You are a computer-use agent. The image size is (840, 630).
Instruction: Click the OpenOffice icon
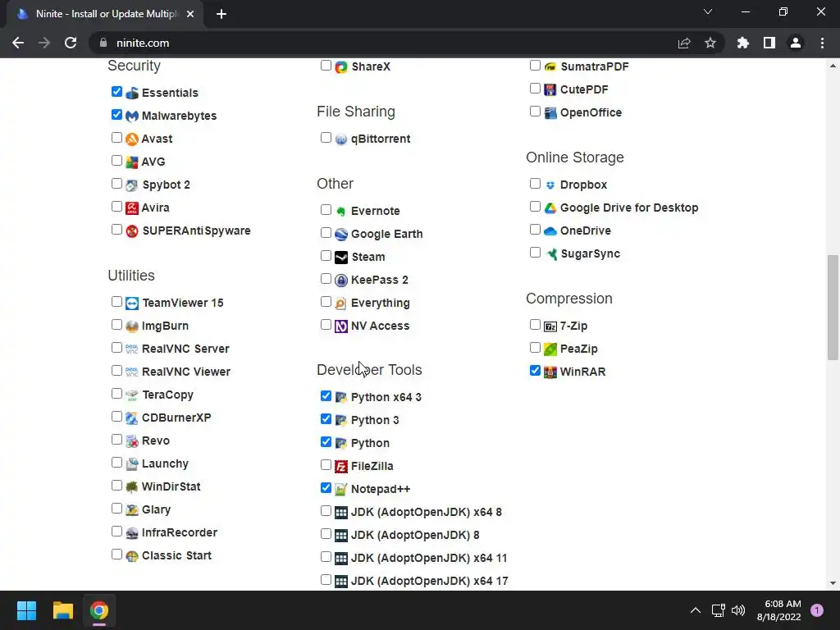550,112
